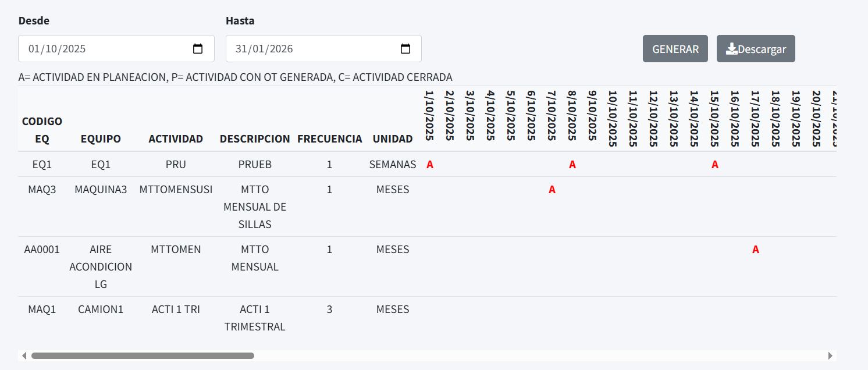The image size is (868, 370).
Task: Select the MAQ1 CAMION1 row code
Action: pos(42,309)
